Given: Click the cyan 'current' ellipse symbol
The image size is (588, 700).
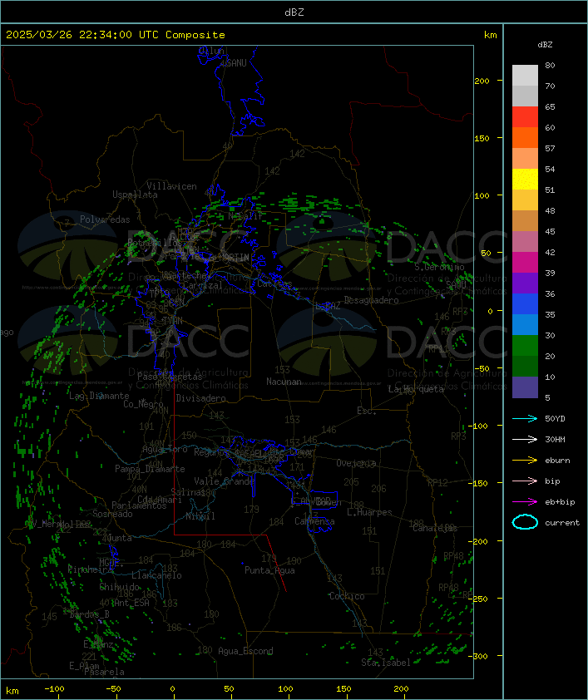Looking at the screenshot, I should [525, 522].
